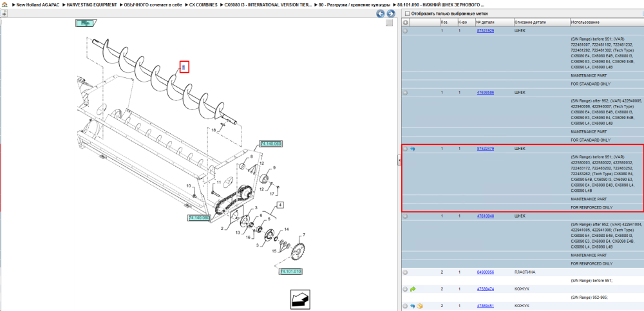Click the 'ПЛАСТИНА' description cell
This screenshot has height=311, width=644.
[525, 272]
